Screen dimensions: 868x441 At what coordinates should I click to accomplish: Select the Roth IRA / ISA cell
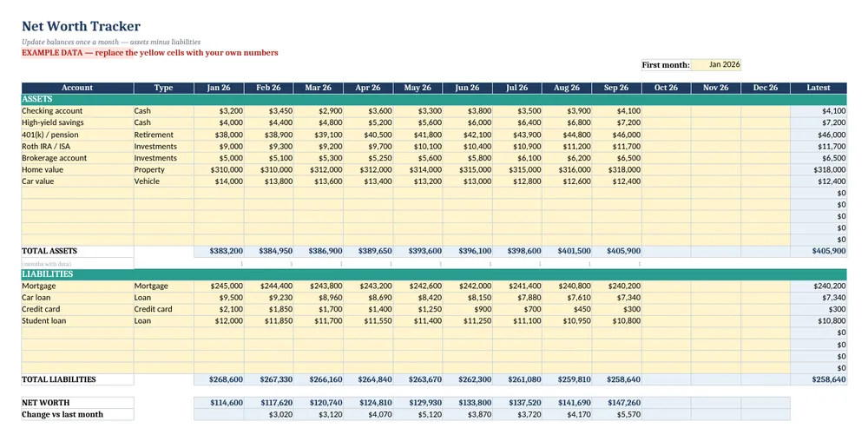click(x=77, y=147)
